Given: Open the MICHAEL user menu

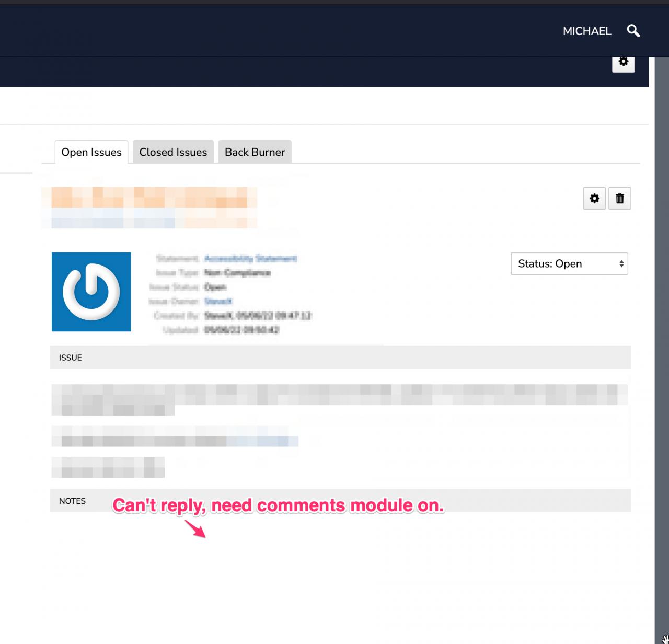Looking at the screenshot, I should point(586,31).
